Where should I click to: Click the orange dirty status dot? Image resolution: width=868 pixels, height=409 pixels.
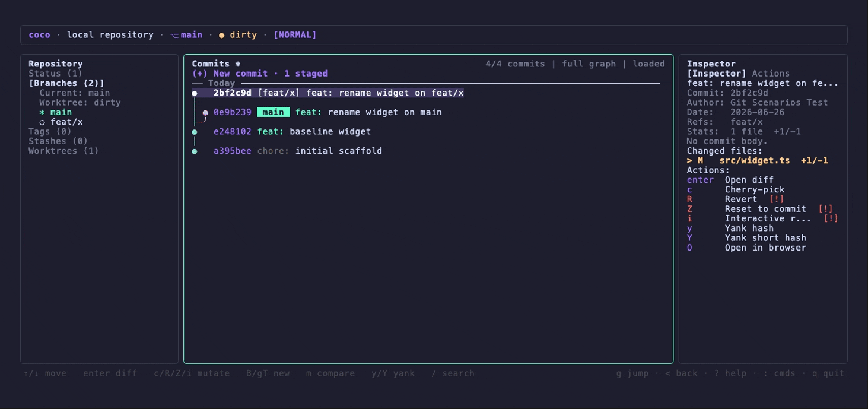pyautogui.click(x=222, y=35)
